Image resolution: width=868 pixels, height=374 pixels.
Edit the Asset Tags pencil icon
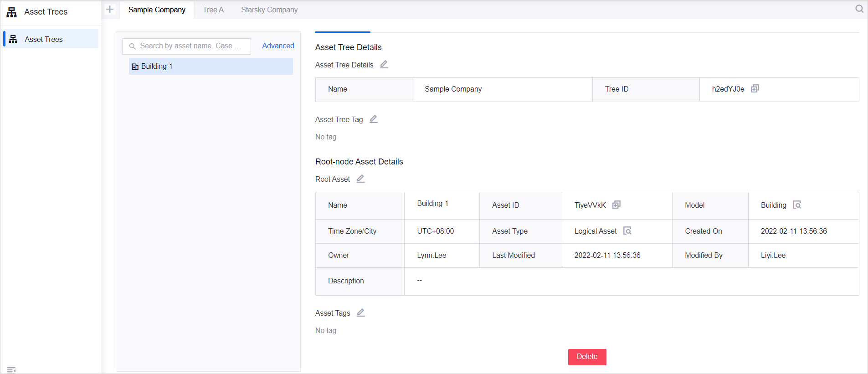361,313
